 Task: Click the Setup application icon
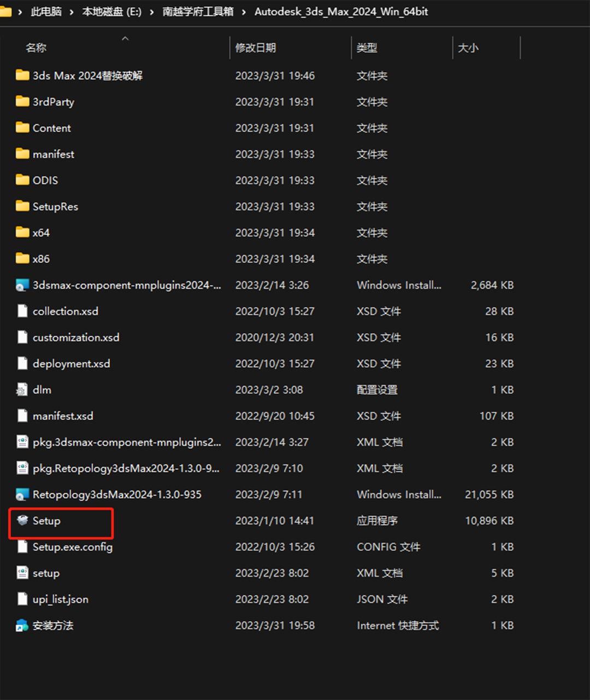[x=22, y=521]
